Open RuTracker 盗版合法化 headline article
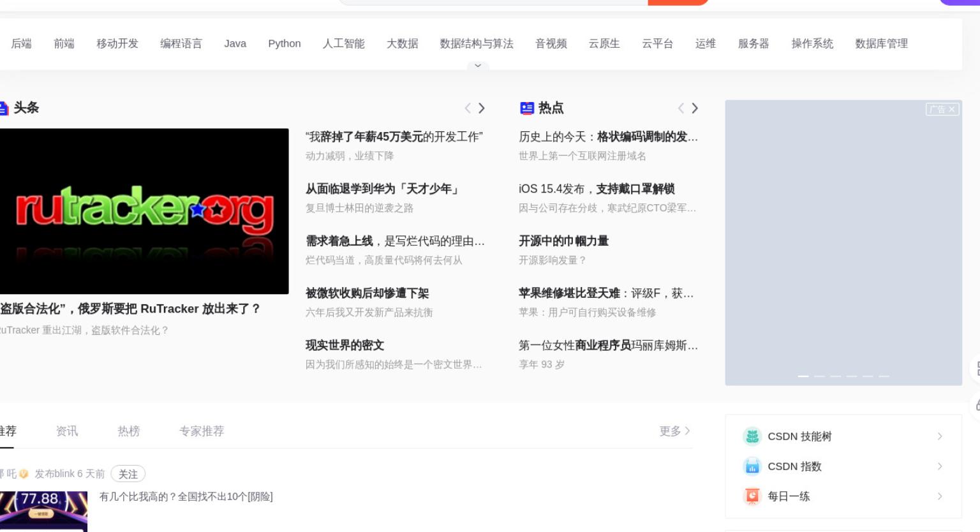The image size is (980, 532). point(130,309)
